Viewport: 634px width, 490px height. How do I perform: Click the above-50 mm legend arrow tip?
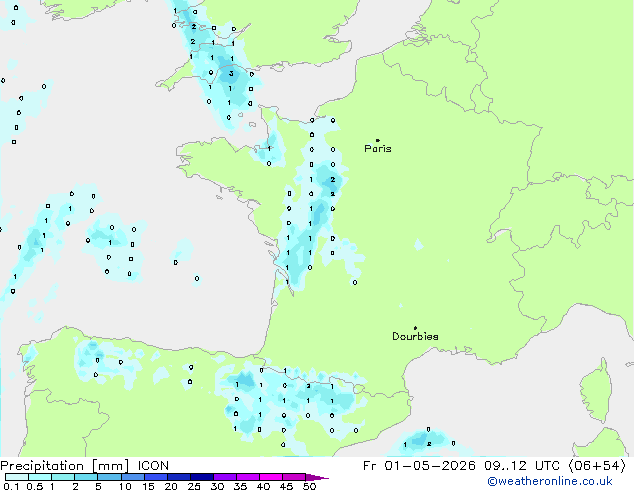[x=317, y=478]
